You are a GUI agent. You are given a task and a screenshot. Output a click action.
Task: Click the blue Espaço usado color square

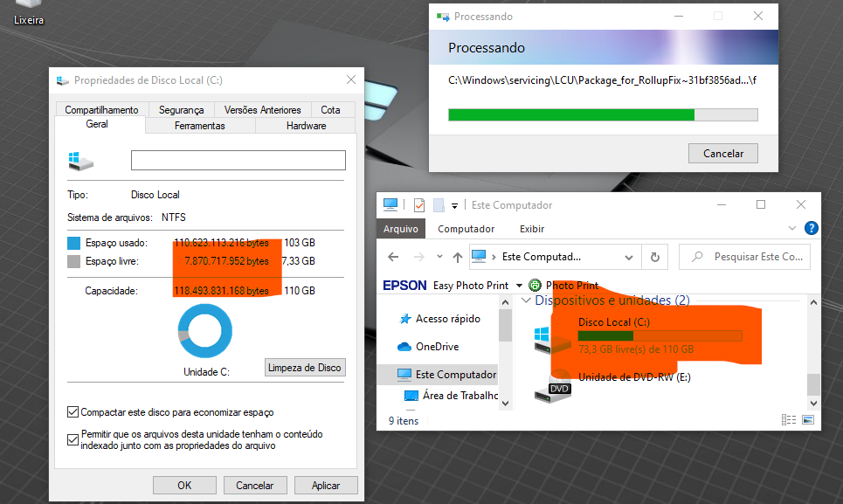coord(73,243)
